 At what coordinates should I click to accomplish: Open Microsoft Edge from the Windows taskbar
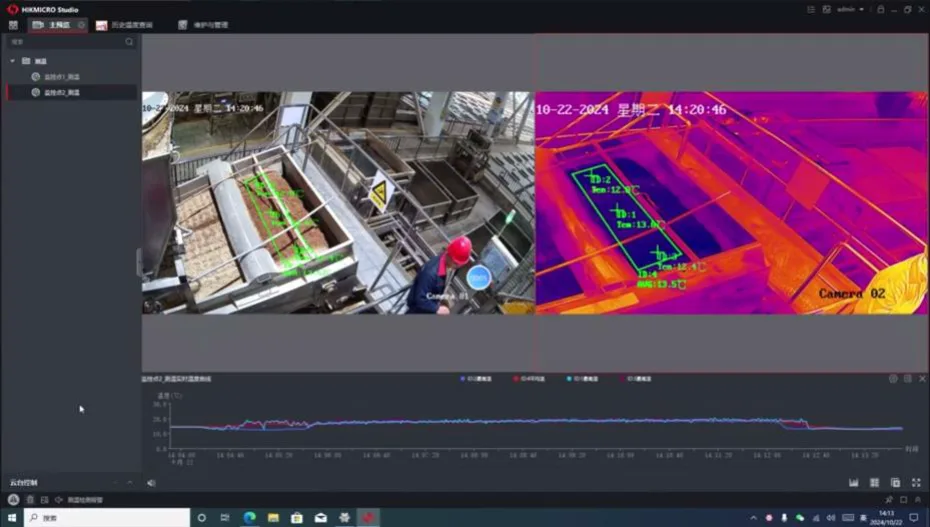point(250,518)
